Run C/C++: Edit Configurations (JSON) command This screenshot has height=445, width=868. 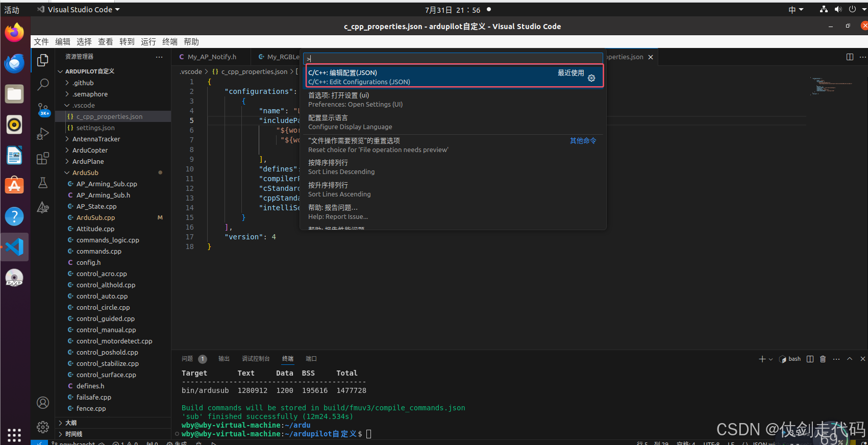pos(455,77)
